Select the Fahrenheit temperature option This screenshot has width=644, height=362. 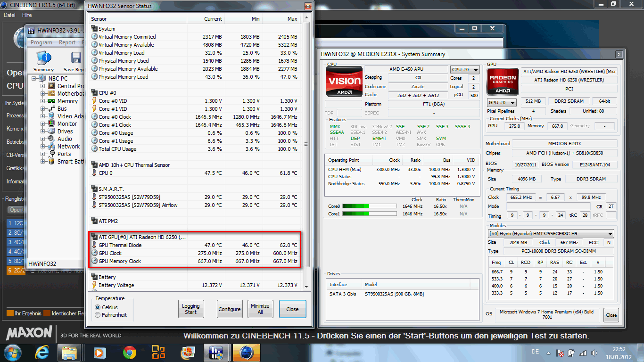(x=98, y=315)
